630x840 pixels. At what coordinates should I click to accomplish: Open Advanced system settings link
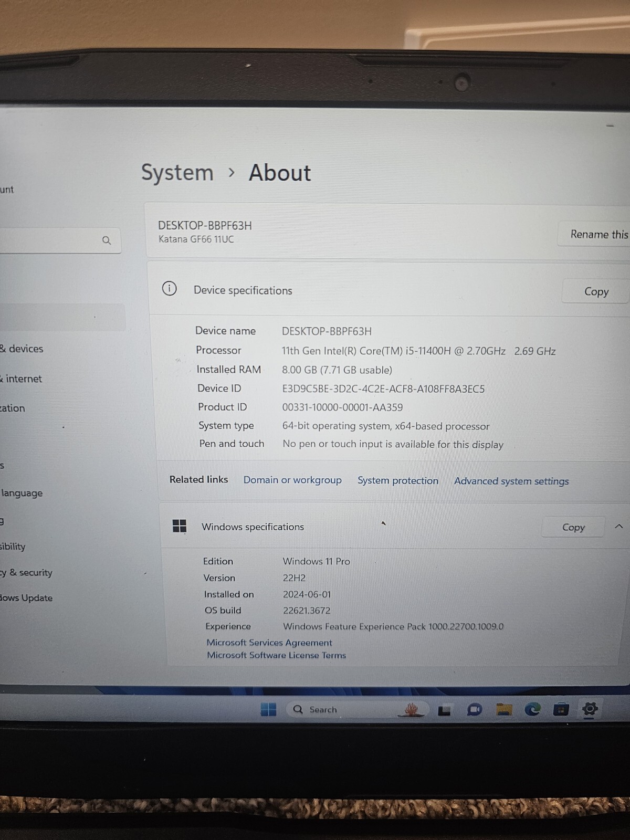click(x=511, y=481)
